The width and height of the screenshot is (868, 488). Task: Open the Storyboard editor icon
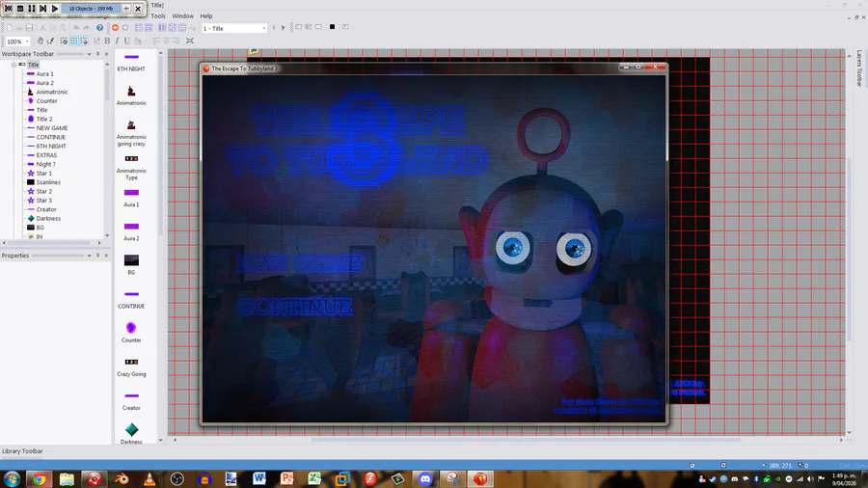138,28
